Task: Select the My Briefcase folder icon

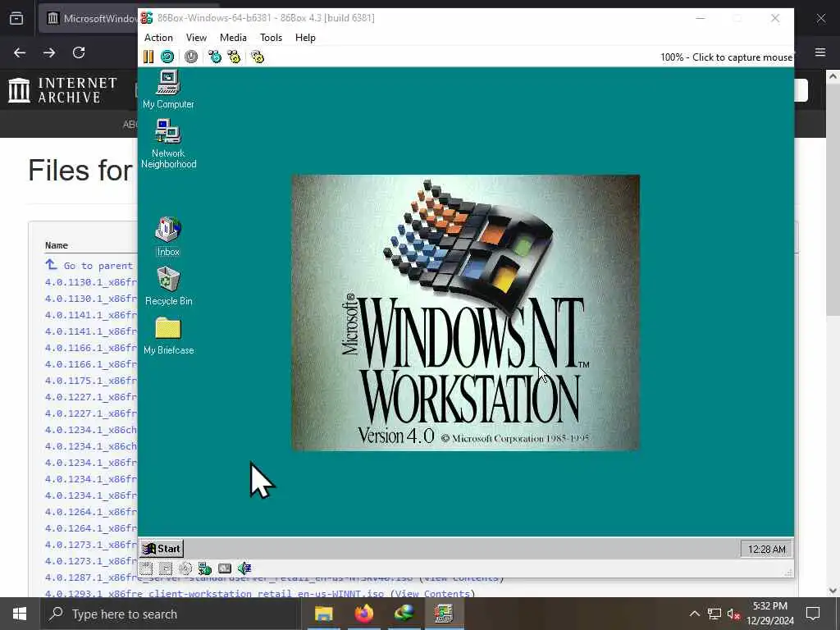Action: [x=168, y=336]
